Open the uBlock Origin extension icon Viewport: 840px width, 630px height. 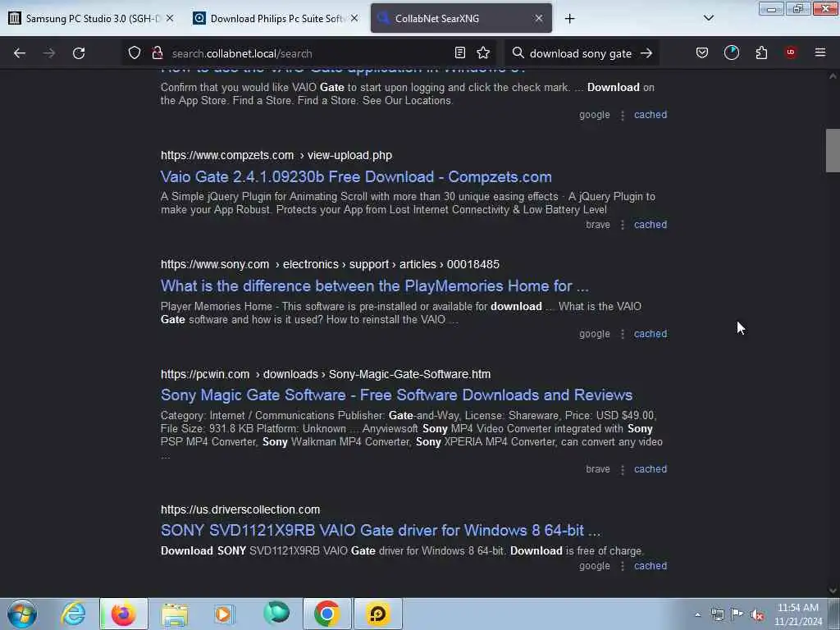point(791,52)
